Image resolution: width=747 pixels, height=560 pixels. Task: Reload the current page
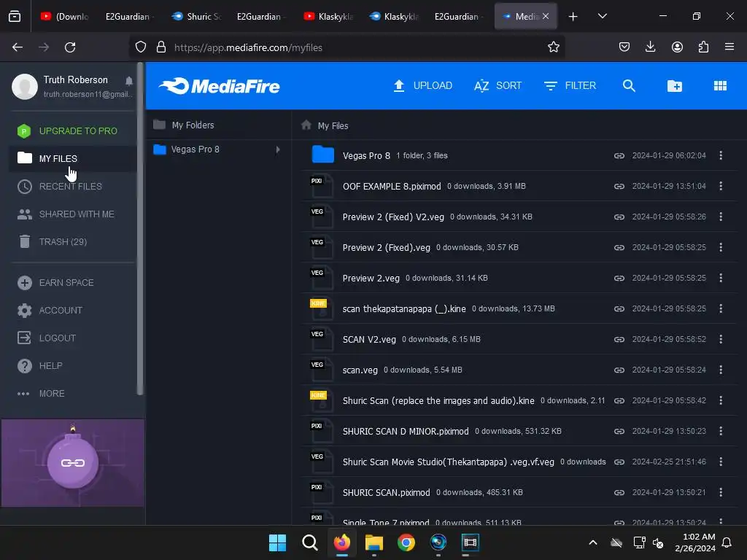click(70, 47)
